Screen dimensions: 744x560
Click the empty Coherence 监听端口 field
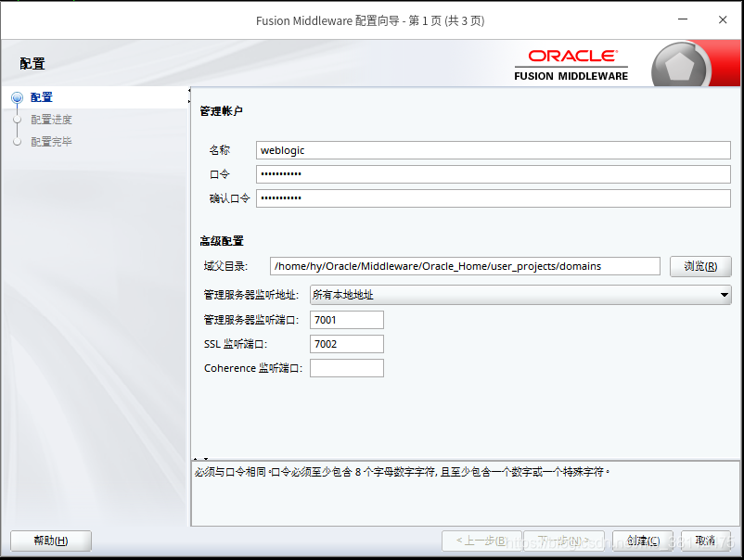pos(347,368)
